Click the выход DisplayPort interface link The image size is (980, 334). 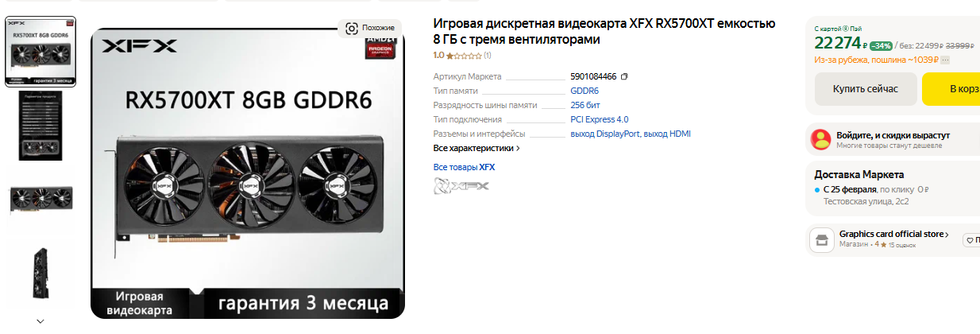pos(605,134)
